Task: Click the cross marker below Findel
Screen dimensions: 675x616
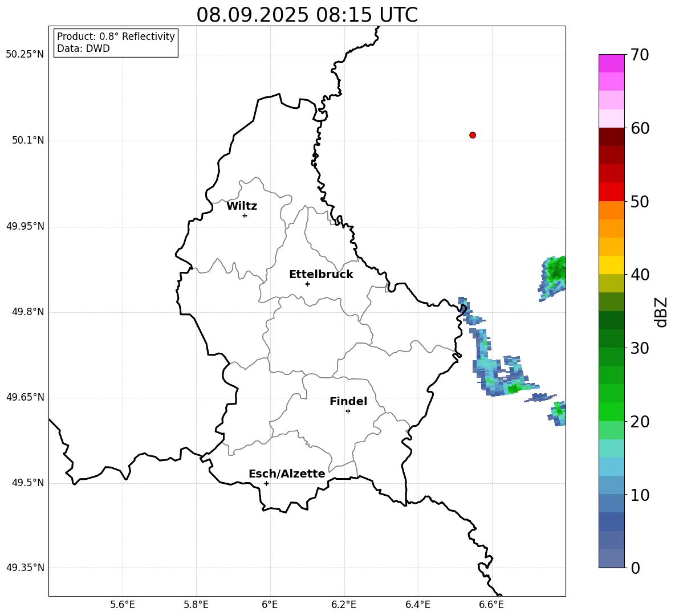Action: point(348,411)
